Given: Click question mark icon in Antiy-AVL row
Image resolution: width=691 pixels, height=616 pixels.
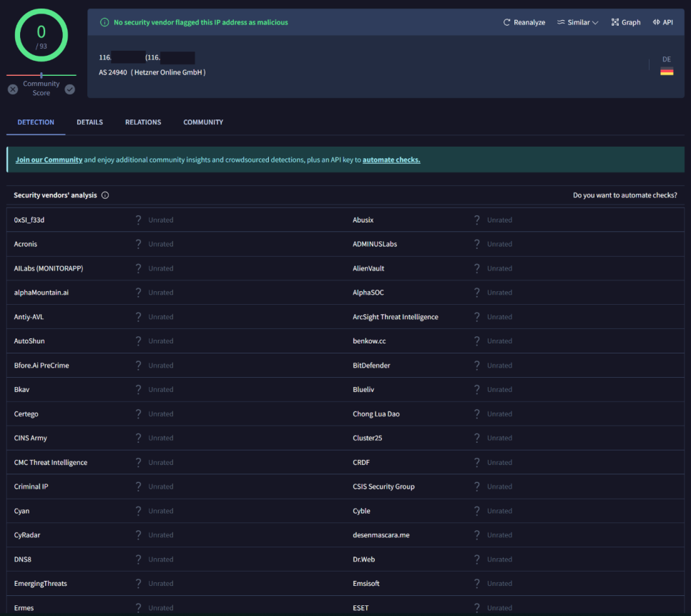Looking at the screenshot, I should coord(138,317).
